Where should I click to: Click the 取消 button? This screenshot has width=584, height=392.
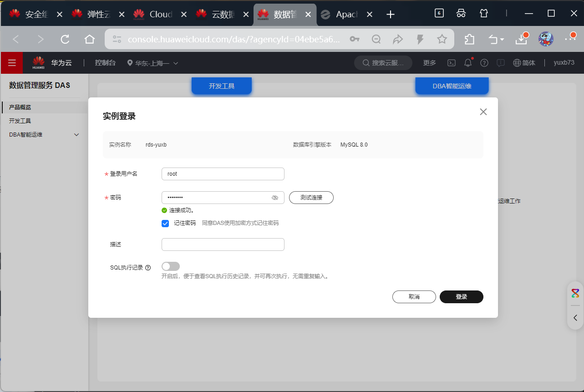(x=414, y=297)
